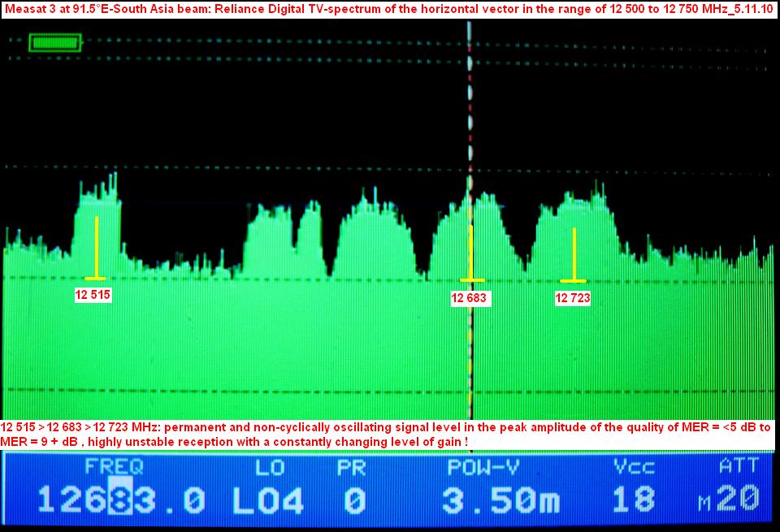Viewport: 780px width, 532px height.
Task: Open the L04 local oscillator value
Action: [x=268, y=500]
